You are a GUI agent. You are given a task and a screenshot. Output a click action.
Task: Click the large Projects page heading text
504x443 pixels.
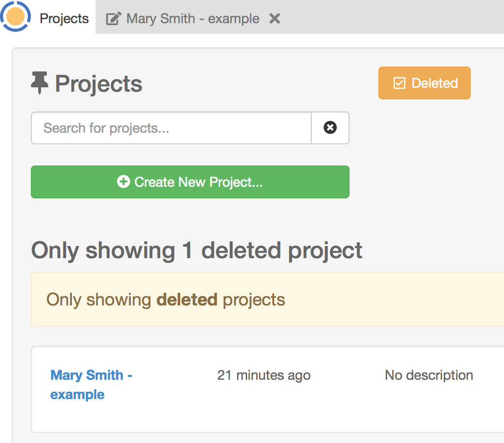point(98,83)
